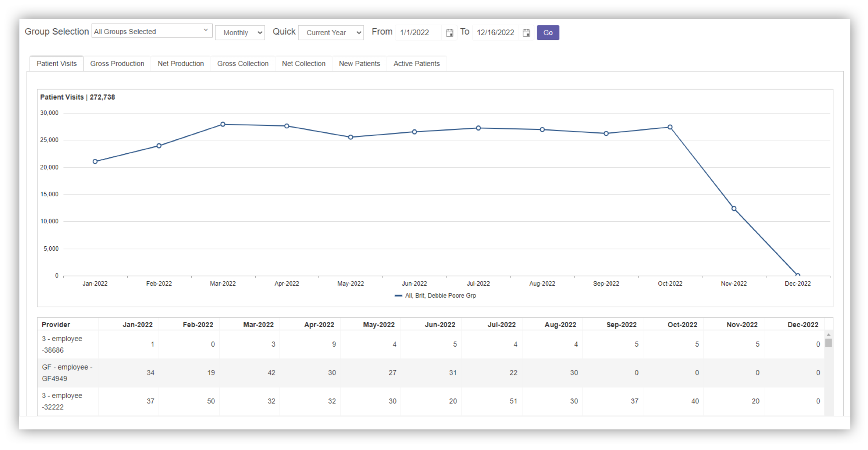Click the Jan-2022 data point on chart
The width and height of the screenshot is (868, 450).
pyautogui.click(x=95, y=161)
